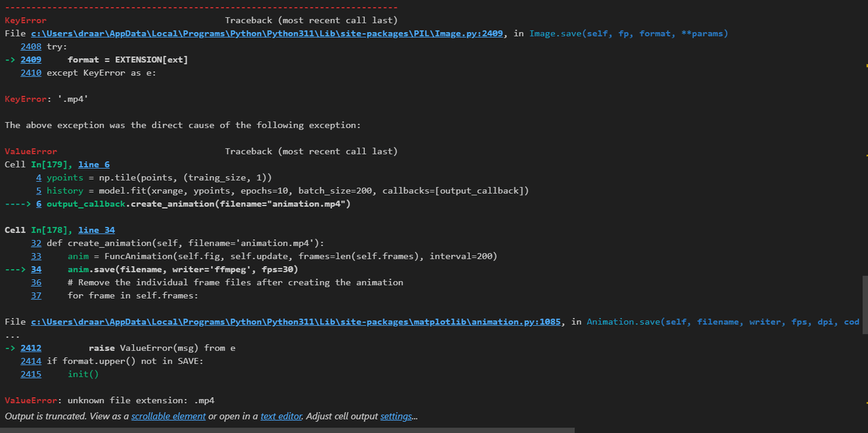Open the matplotlib animation.py:1085 file link
The height and width of the screenshot is (433, 868).
click(296, 322)
